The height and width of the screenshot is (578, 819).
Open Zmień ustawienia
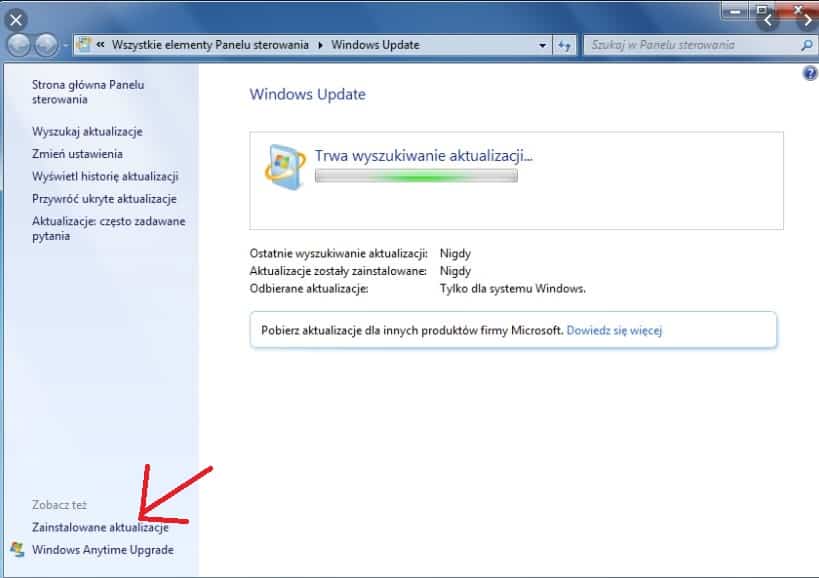tap(77, 154)
